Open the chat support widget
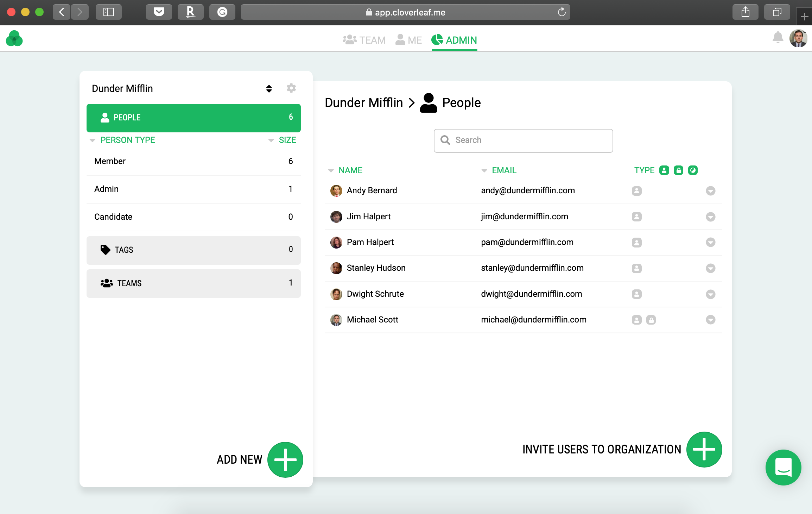Screen dimensions: 812x514 pyautogui.click(x=784, y=468)
